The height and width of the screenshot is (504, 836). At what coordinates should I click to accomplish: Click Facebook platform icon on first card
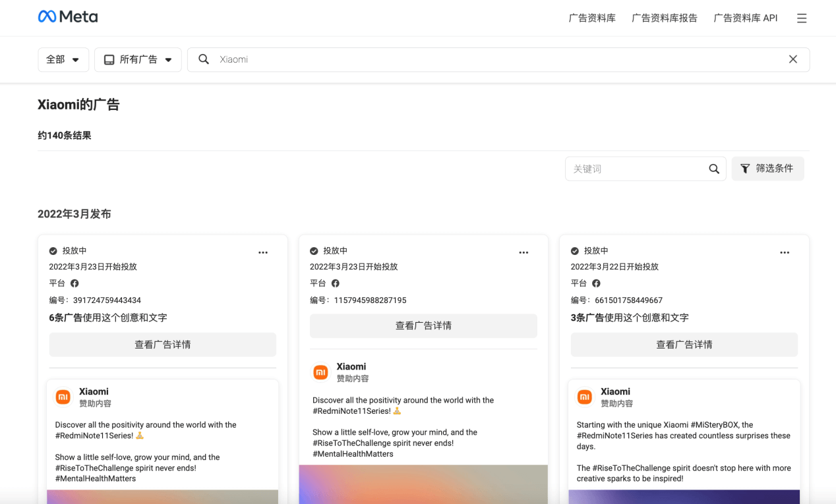click(75, 283)
